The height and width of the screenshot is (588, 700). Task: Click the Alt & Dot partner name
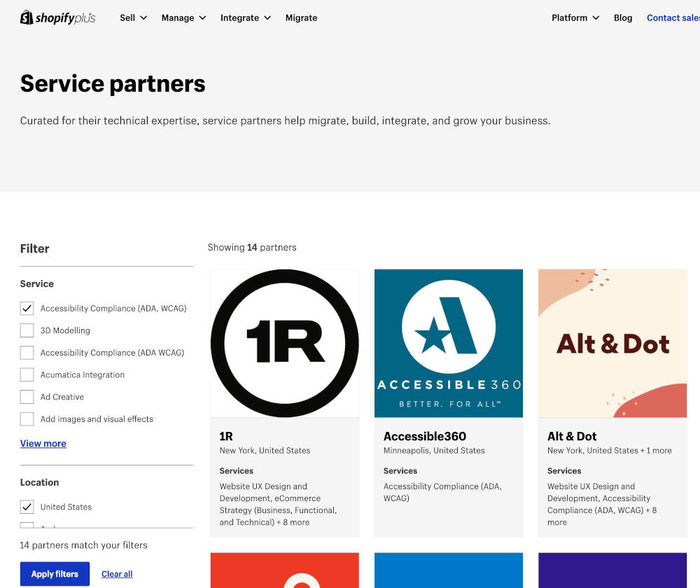(572, 436)
